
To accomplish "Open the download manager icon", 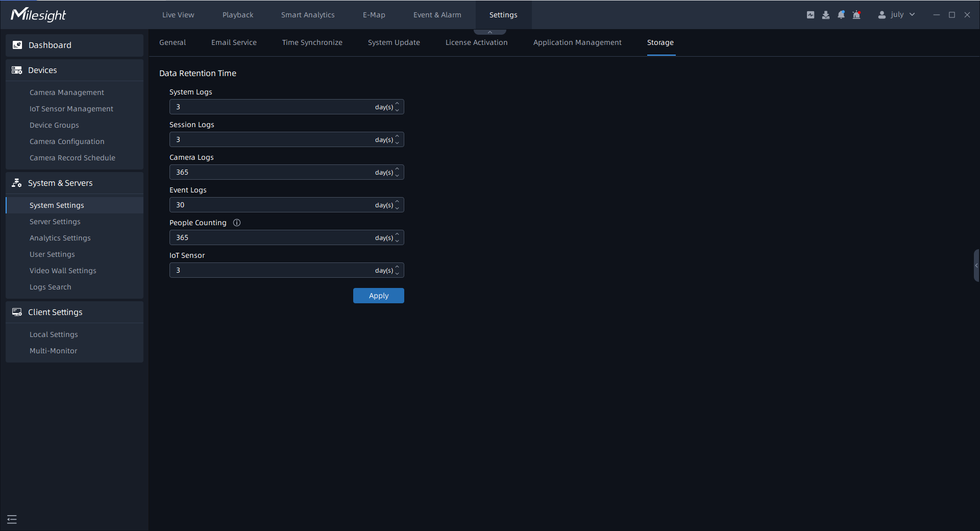I will tap(826, 15).
